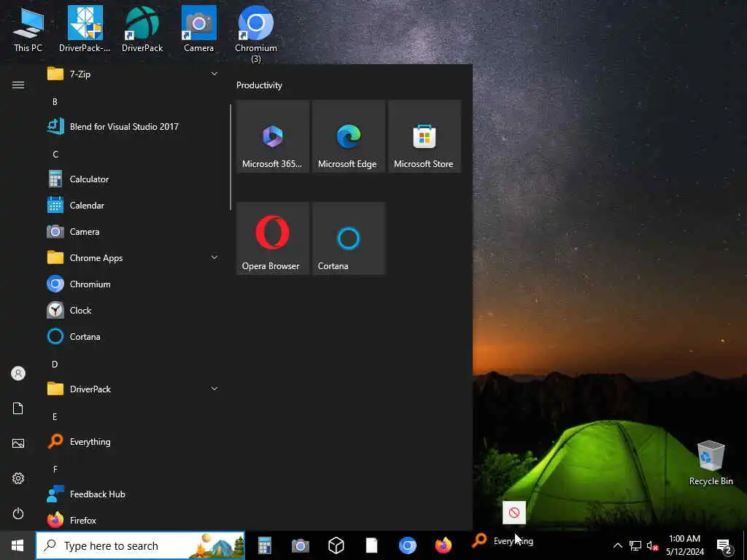Image resolution: width=747 pixels, height=560 pixels.
Task: Click the Power button in Start
Action: [x=18, y=513]
